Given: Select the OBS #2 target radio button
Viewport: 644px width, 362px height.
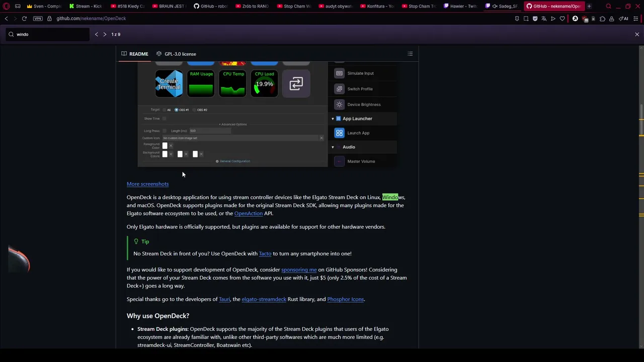Looking at the screenshot, I should tap(195, 110).
